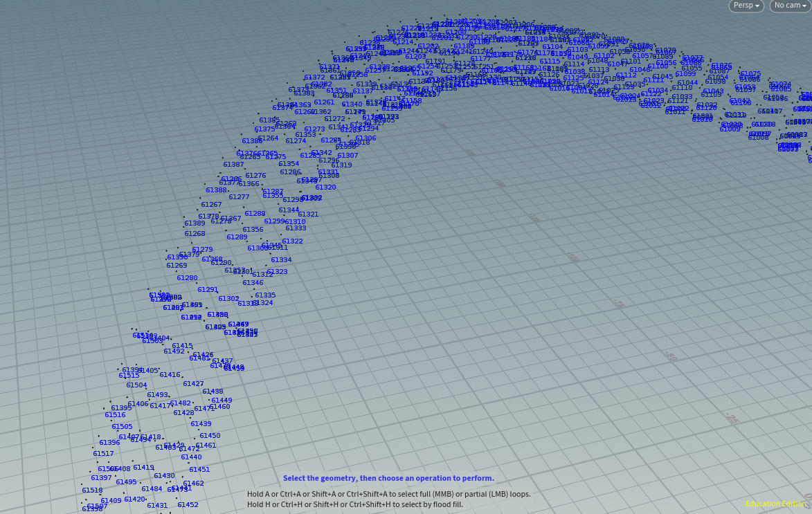The height and width of the screenshot is (514, 812).
Task: Select point label 61504
Action: coord(136,385)
